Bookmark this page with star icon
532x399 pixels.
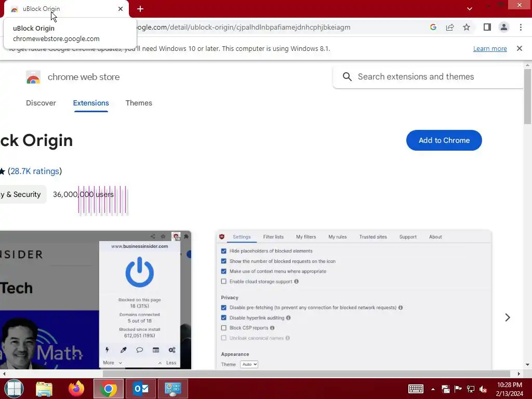click(x=467, y=27)
